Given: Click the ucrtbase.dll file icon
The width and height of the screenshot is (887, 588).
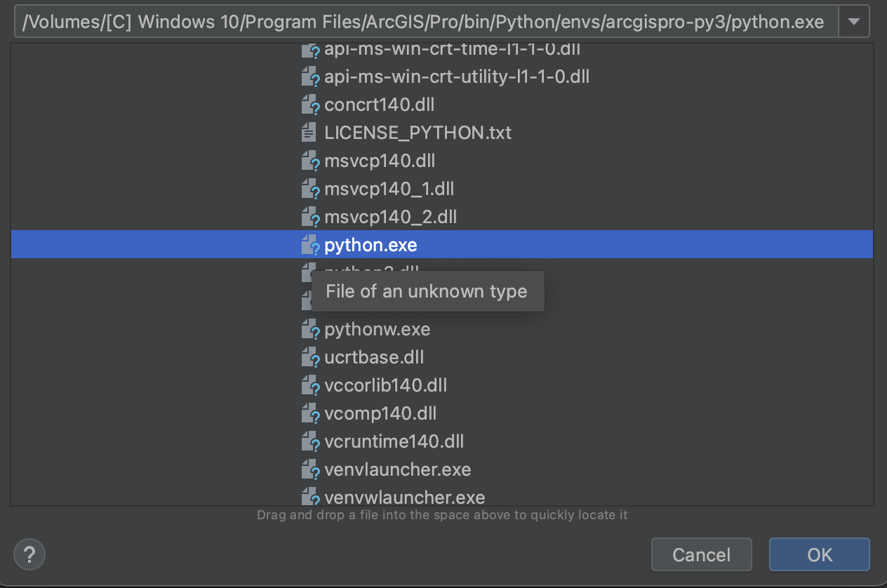Looking at the screenshot, I should click(310, 358).
